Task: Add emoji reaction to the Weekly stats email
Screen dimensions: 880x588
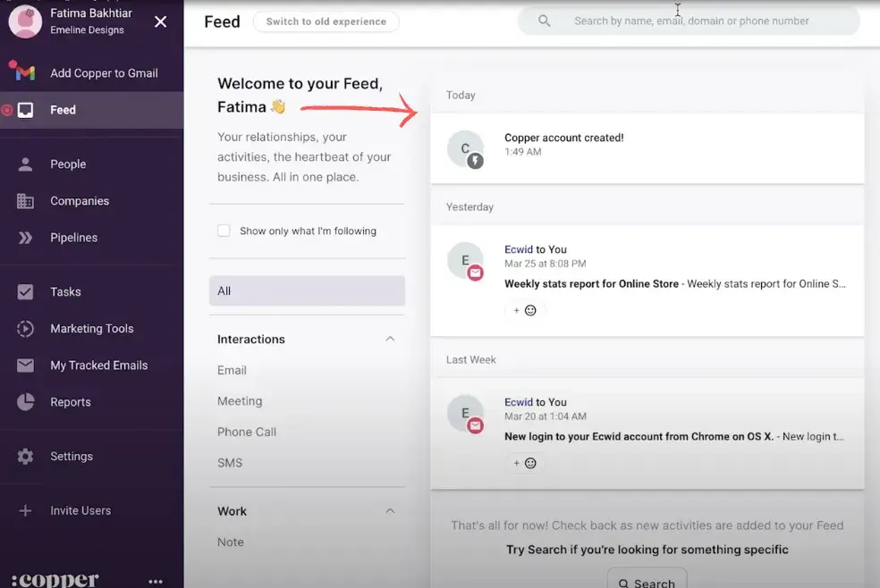Action: pyautogui.click(x=525, y=310)
